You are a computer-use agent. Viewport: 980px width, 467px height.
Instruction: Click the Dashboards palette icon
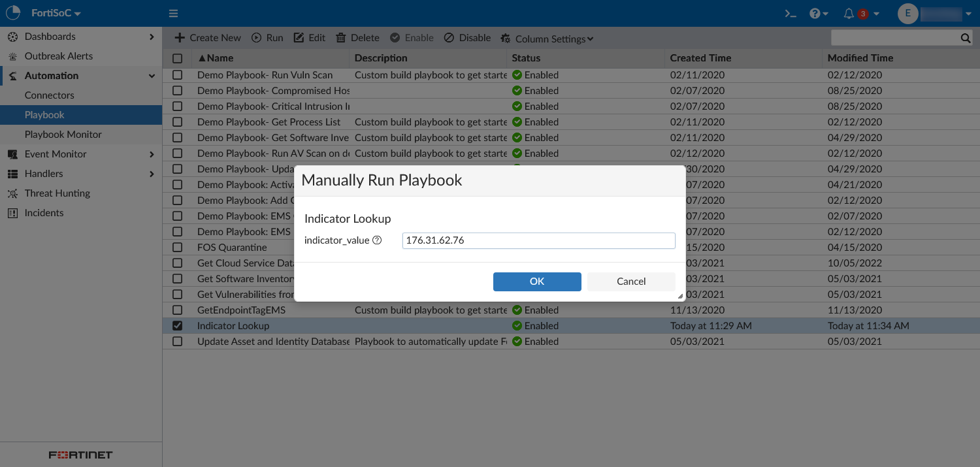click(12, 37)
